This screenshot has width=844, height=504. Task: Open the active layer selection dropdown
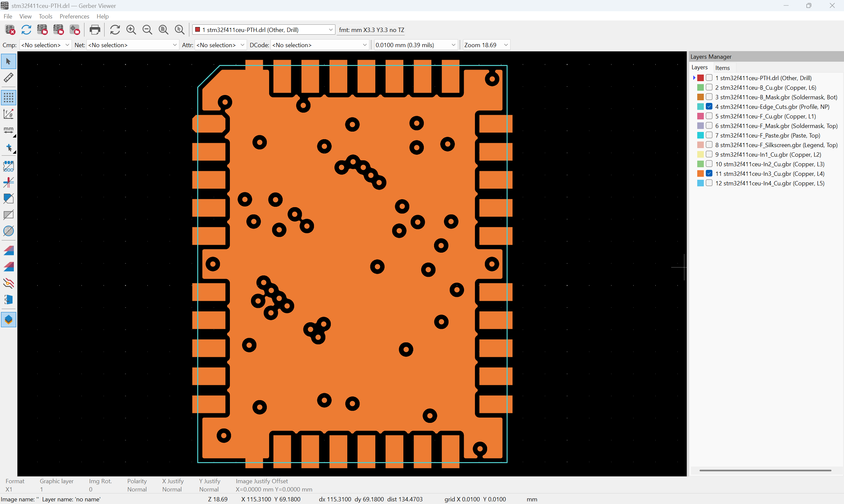coord(264,30)
